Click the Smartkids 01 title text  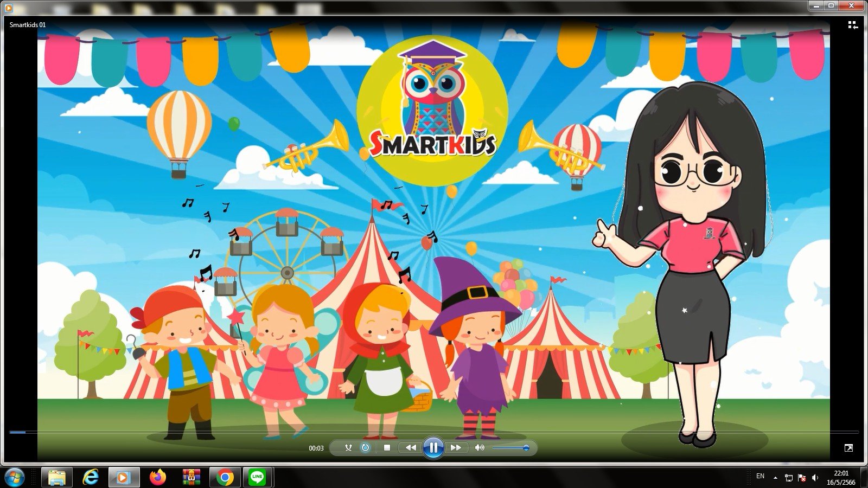click(28, 25)
